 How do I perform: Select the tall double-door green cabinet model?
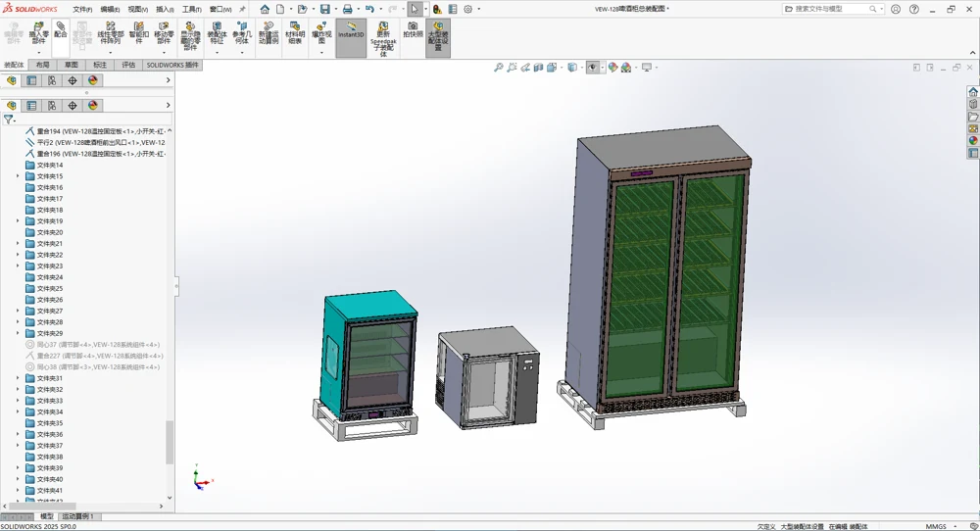coord(660,268)
